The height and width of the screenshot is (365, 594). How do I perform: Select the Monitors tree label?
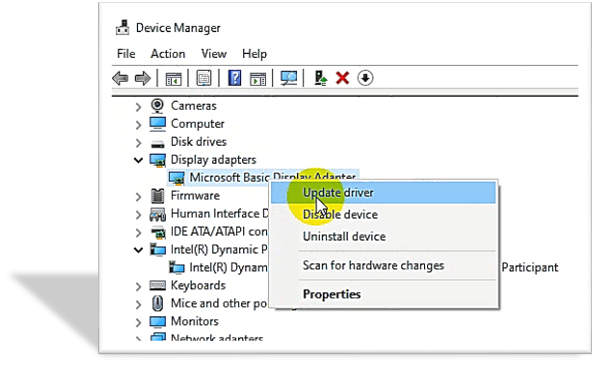[x=195, y=321]
